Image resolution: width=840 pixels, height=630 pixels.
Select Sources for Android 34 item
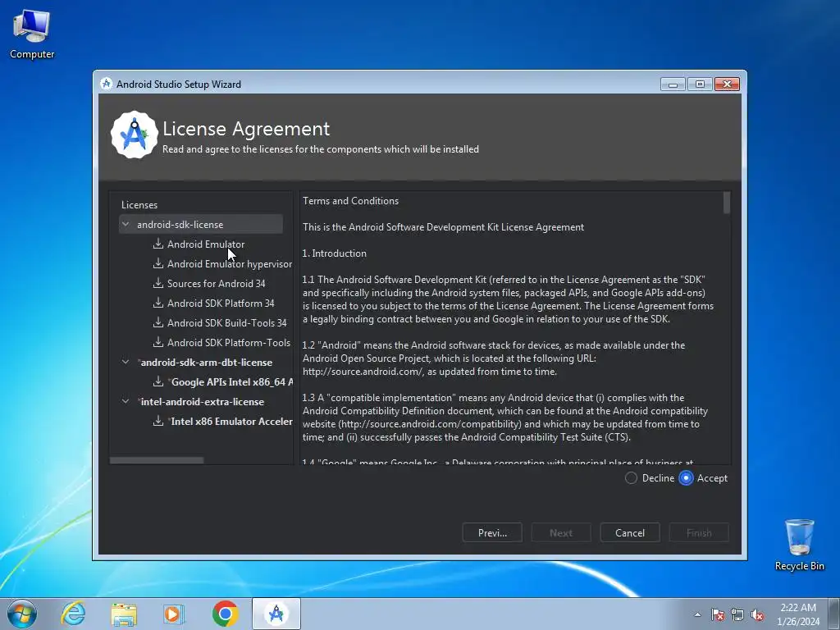coord(216,283)
